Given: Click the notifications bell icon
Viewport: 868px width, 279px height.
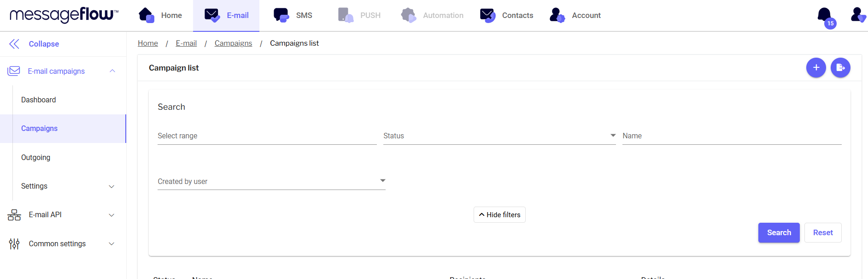Looking at the screenshot, I should click(x=825, y=15).
